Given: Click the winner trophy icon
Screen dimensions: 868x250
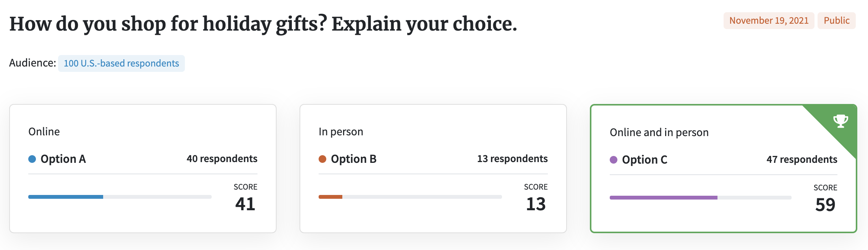Looking at the screenshot, I should pos(840,121).
